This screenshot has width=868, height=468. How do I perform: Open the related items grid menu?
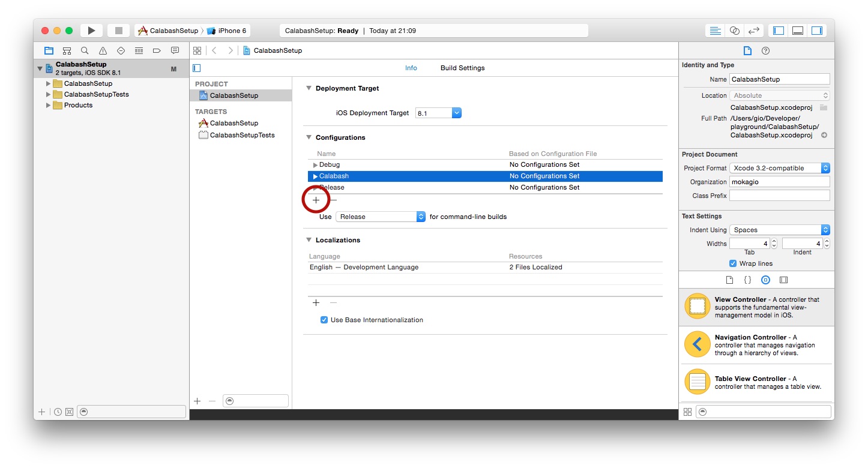[197, 51]
